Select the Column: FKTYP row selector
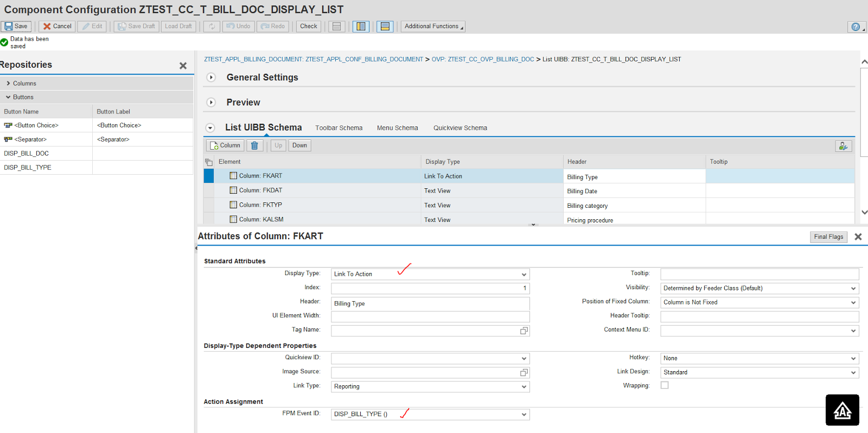868x433 pixels. pyautogui.click(x=209, y=205)
